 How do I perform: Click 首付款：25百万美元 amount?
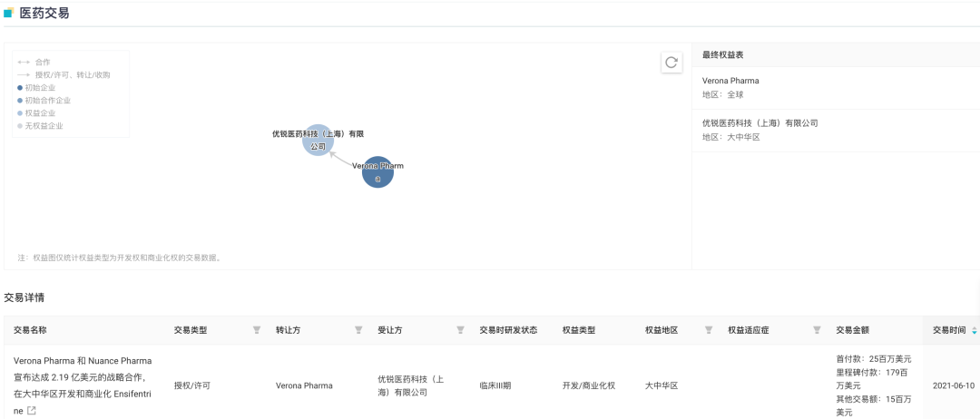(874, 359)
